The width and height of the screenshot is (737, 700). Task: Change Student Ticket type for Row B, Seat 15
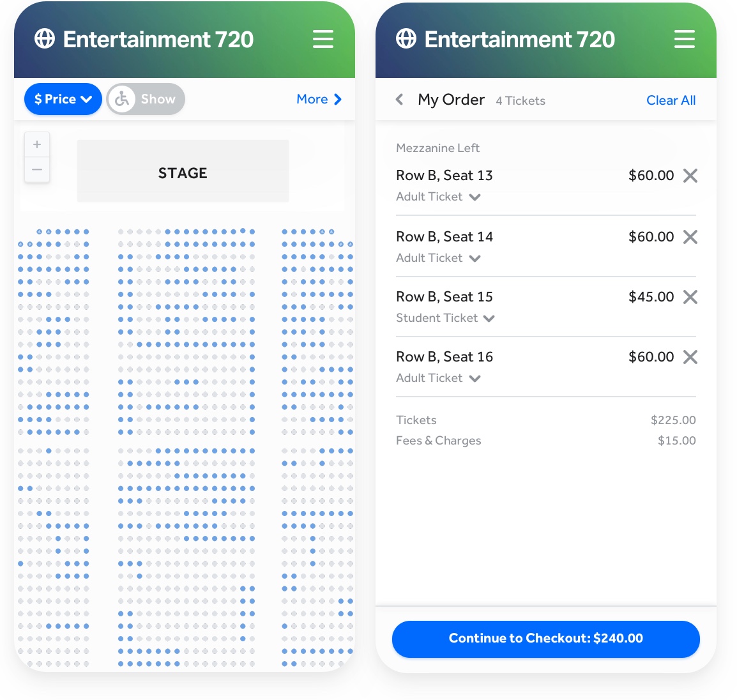click(489, 318)
